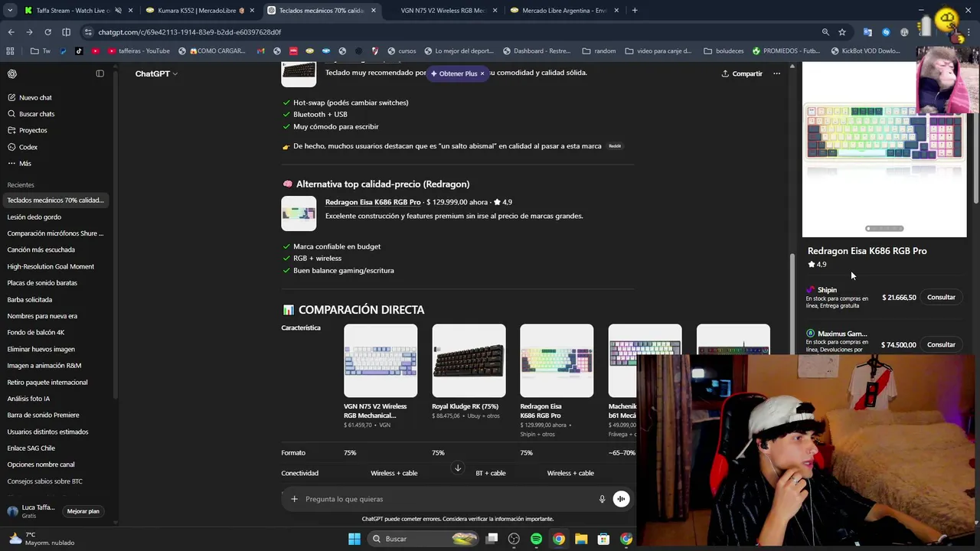Open the boludeces bookmarks folder
This screenshot has width=980, height=551.
pyautogui.click(x=723, y=51)
